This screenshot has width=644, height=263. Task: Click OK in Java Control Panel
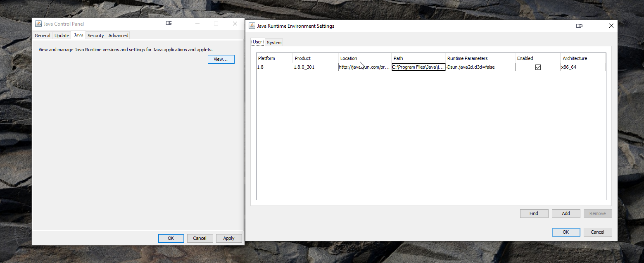[x=171, y=238]
